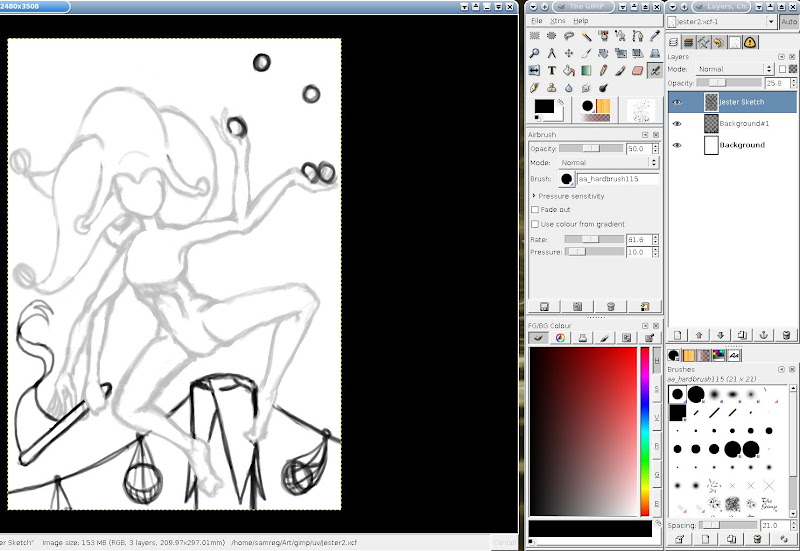The height and width of the screenshot is (551, 800).
Task: Select the Rotate tool
Action: [x=604, y=53]
